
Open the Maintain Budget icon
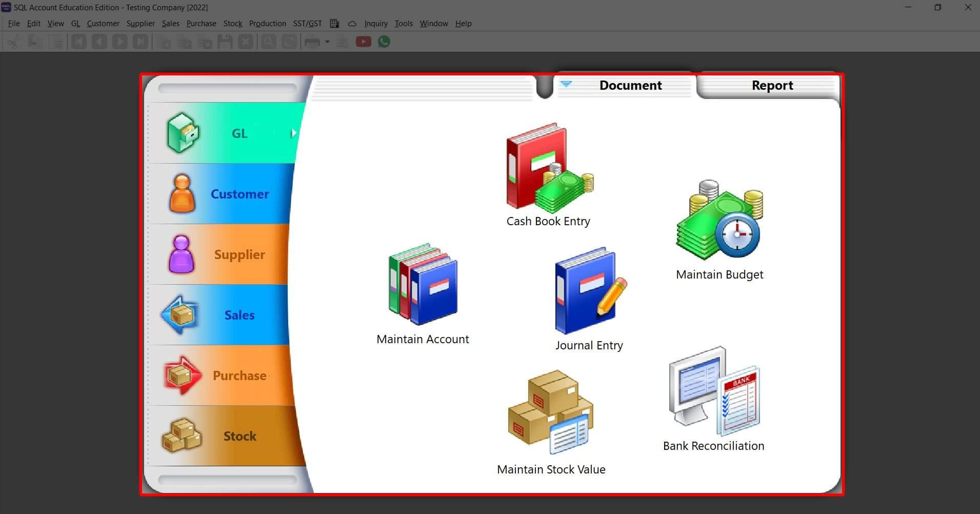coord(719,220)
